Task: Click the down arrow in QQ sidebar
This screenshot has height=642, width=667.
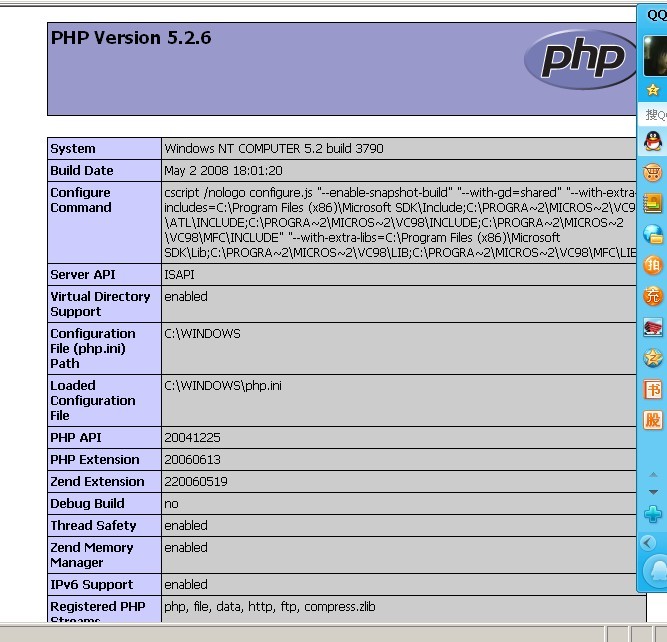Action: click(x=653, y=492)
